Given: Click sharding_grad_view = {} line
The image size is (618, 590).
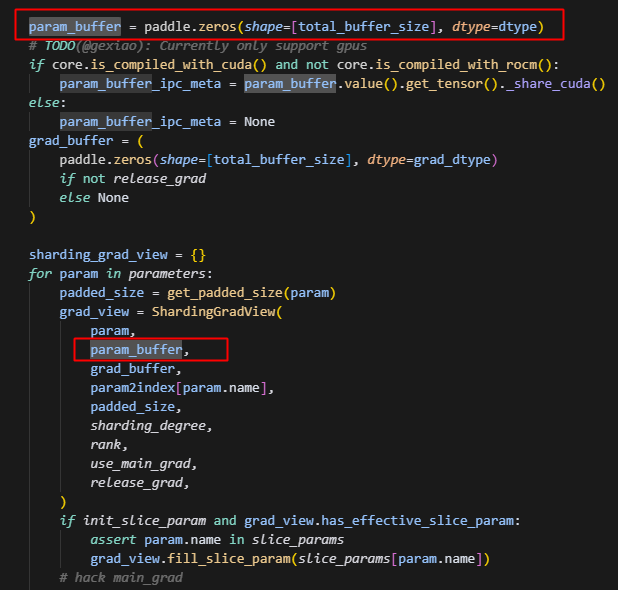Looking at the screenshot, I should 117,255.
